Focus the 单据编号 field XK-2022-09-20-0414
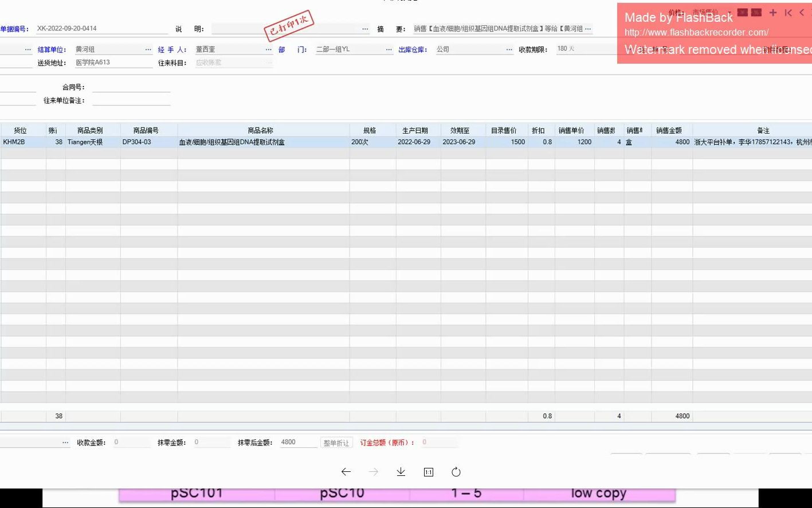 (102, 29)
